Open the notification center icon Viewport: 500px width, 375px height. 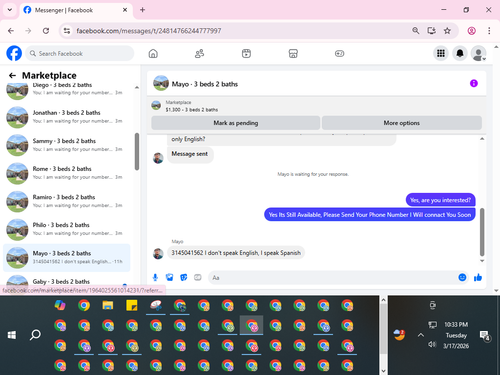point(484,335)
